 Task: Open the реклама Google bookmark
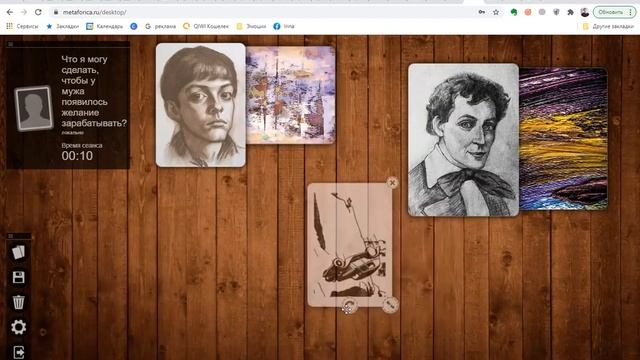[160, 26]
